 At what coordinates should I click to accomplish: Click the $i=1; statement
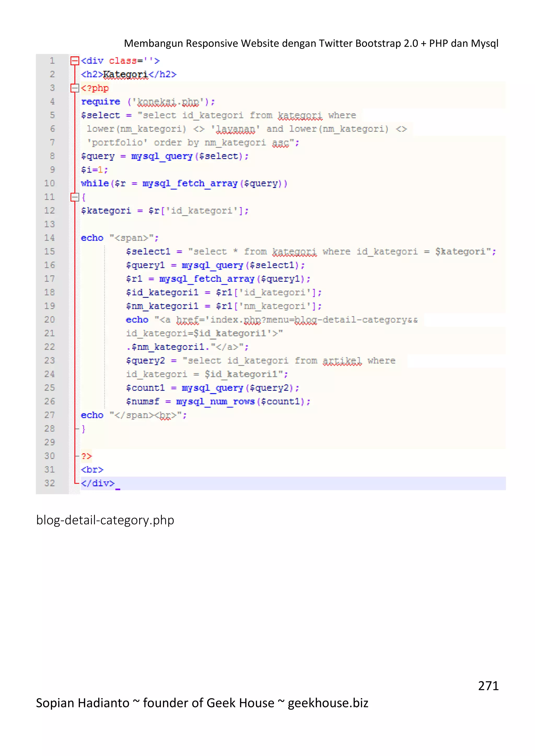[94, 170]
